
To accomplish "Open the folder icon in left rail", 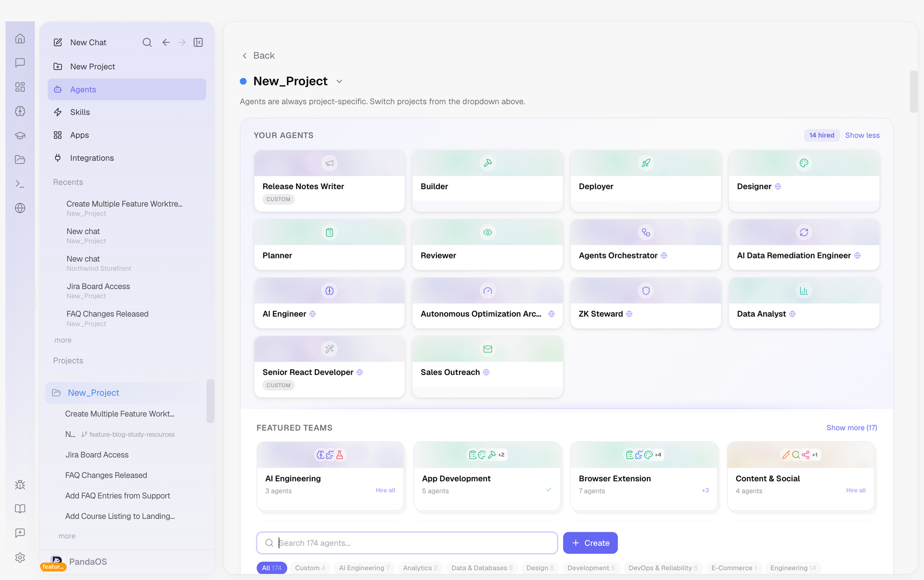I will [20, 159].
